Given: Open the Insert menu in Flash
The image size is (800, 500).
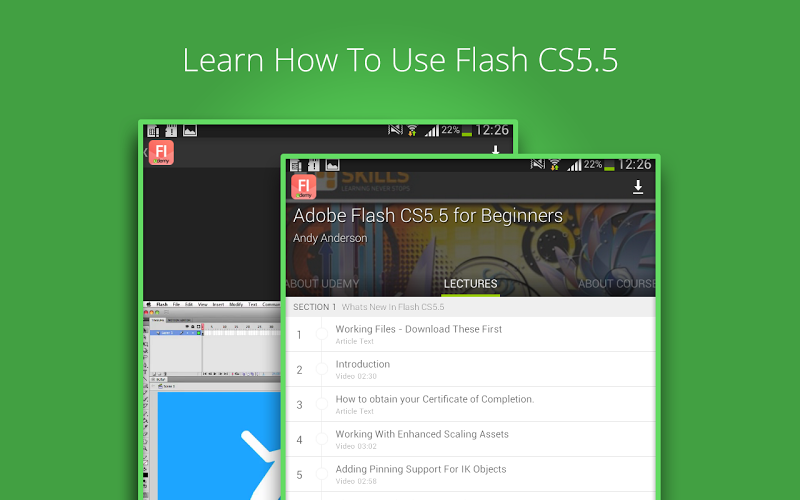Looking at the screenshot, I should coord(218,304).
